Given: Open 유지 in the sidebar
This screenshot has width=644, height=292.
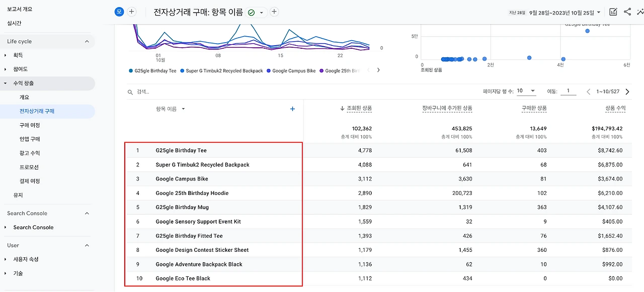Looking at the screenshot, I should point(18,195).
